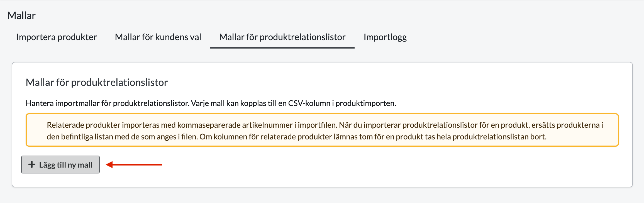Switch to "Mallar för kundens val" tab
644x203 pixels.
tap(158, 37)
